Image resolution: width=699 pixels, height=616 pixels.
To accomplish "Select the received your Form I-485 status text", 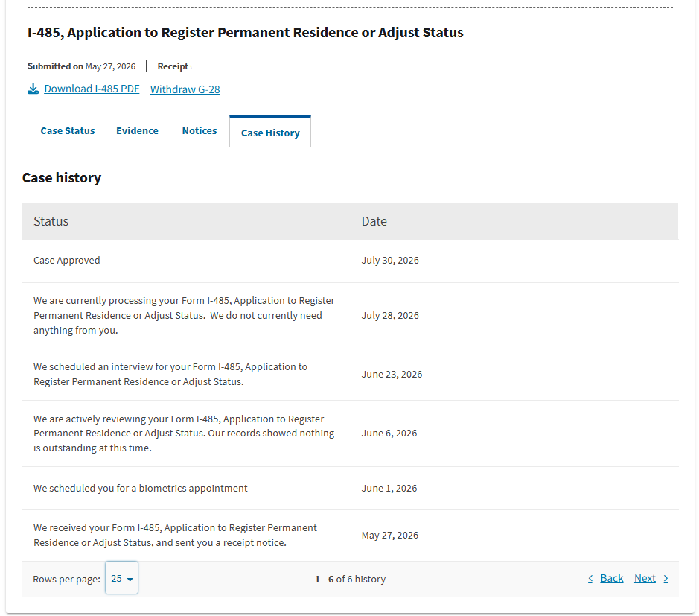I will 175,535.
